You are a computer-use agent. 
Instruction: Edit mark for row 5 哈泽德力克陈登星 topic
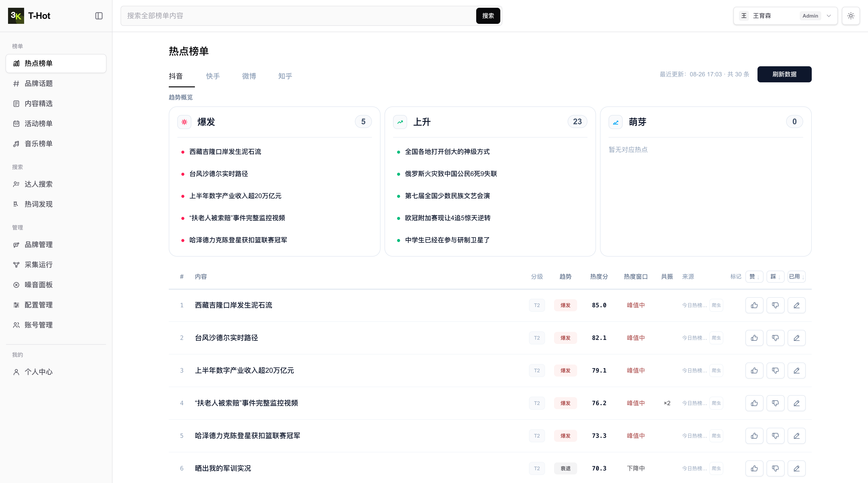tap(797, 436)
